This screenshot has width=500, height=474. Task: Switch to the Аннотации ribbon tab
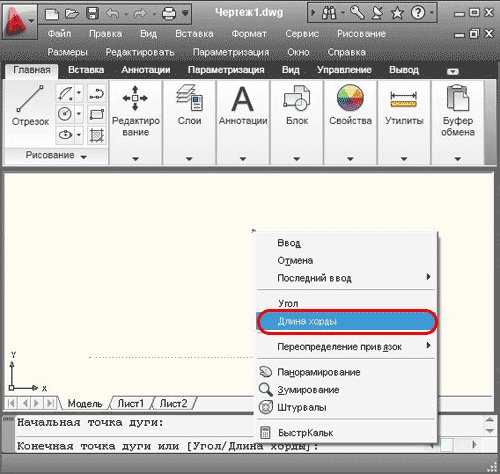tap(146, 70)
